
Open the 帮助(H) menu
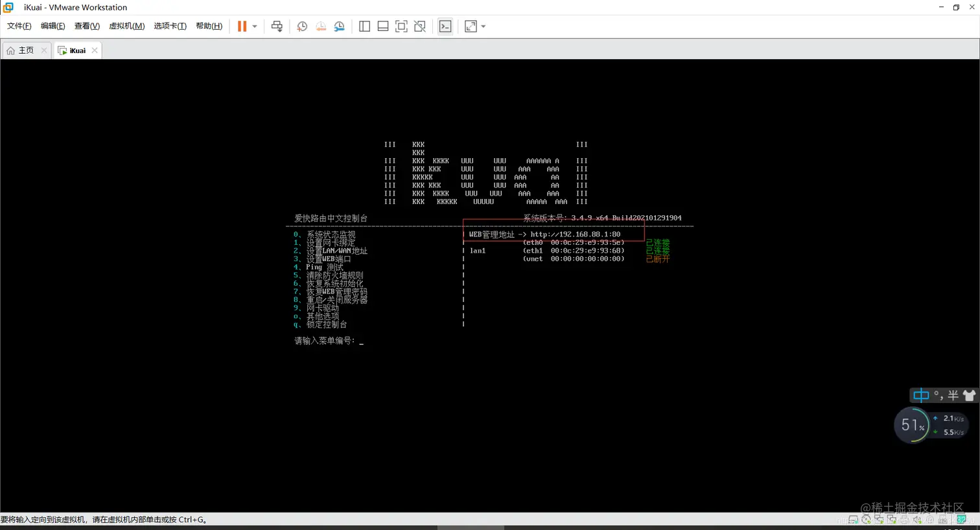coord(209,26)
